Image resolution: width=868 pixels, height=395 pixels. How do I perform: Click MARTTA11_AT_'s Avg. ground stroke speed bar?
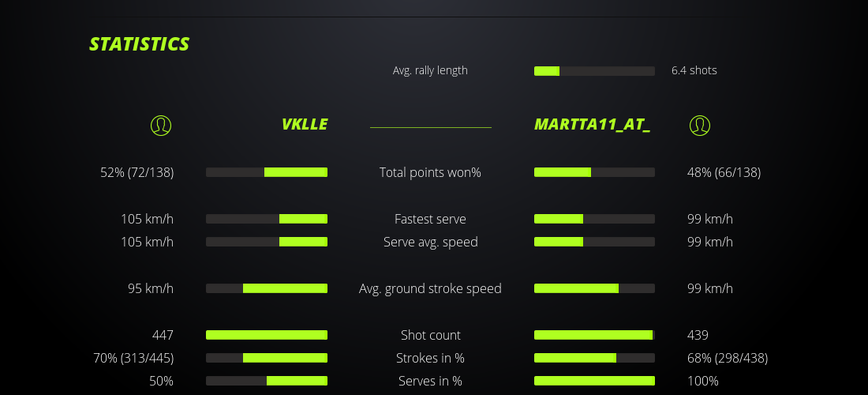[594, 288]
